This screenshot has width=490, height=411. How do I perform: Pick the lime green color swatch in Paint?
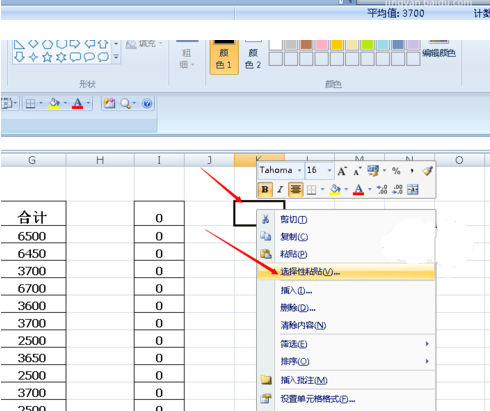point(367,45)
